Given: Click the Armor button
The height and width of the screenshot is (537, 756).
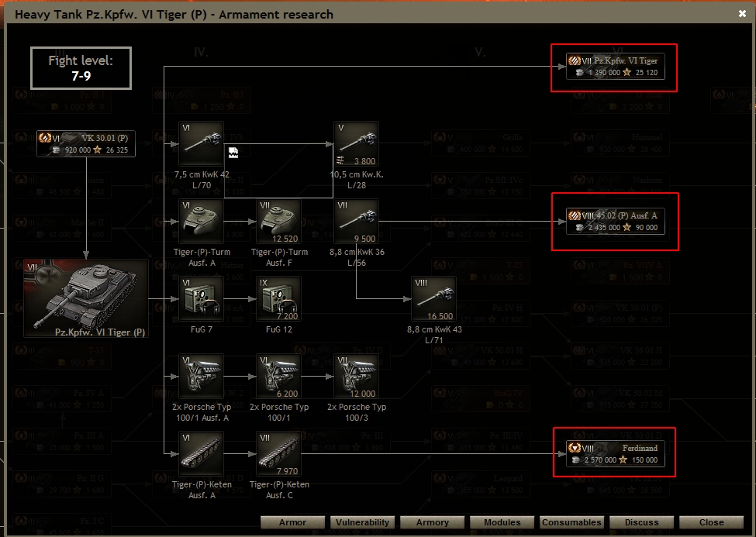Looking at the screenshot, I should [x=292, y=522].
